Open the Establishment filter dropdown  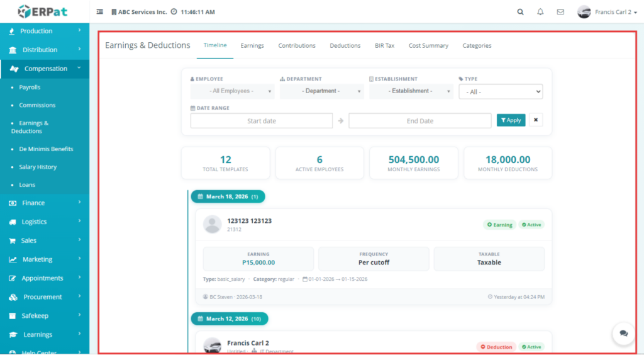tap(411, 91)
